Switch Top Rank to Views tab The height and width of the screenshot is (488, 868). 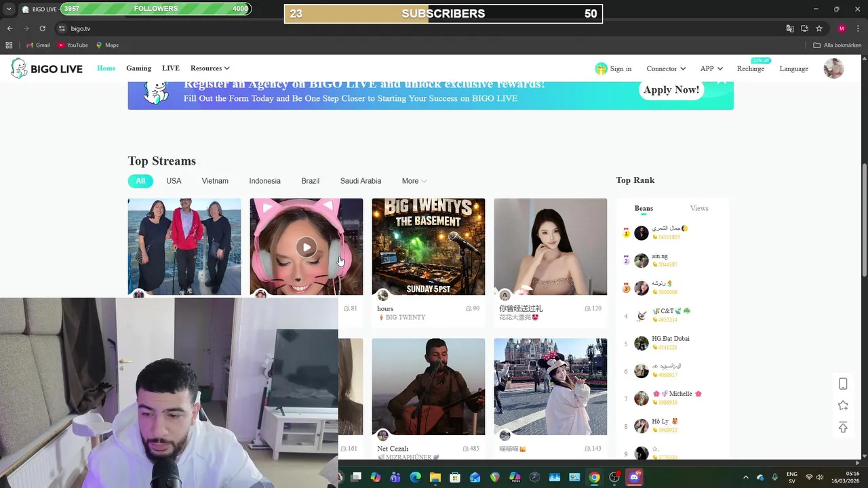point(699,209)
